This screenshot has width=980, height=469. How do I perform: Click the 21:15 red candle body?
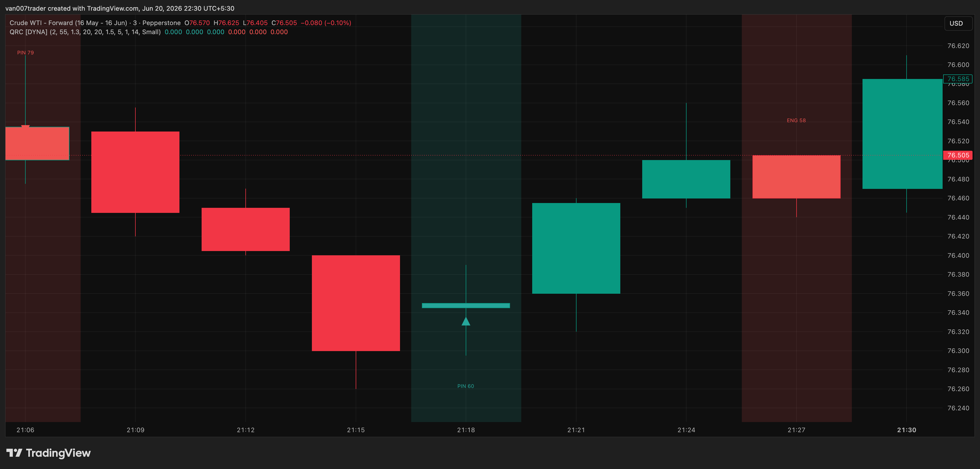click(356, 303)
